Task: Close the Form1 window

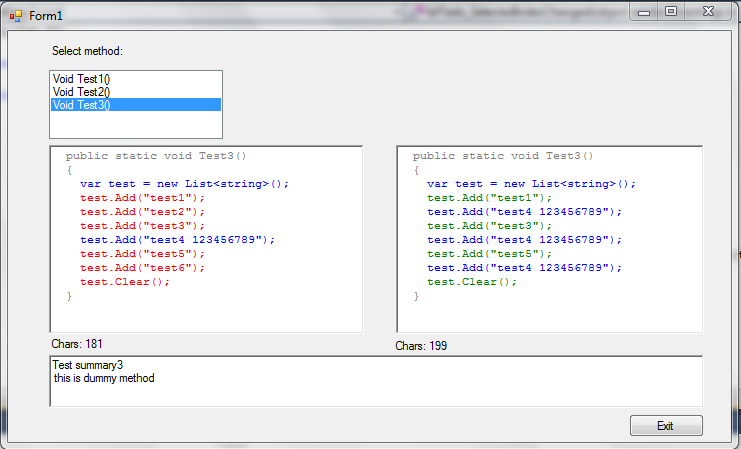Action: coord(708,11)
